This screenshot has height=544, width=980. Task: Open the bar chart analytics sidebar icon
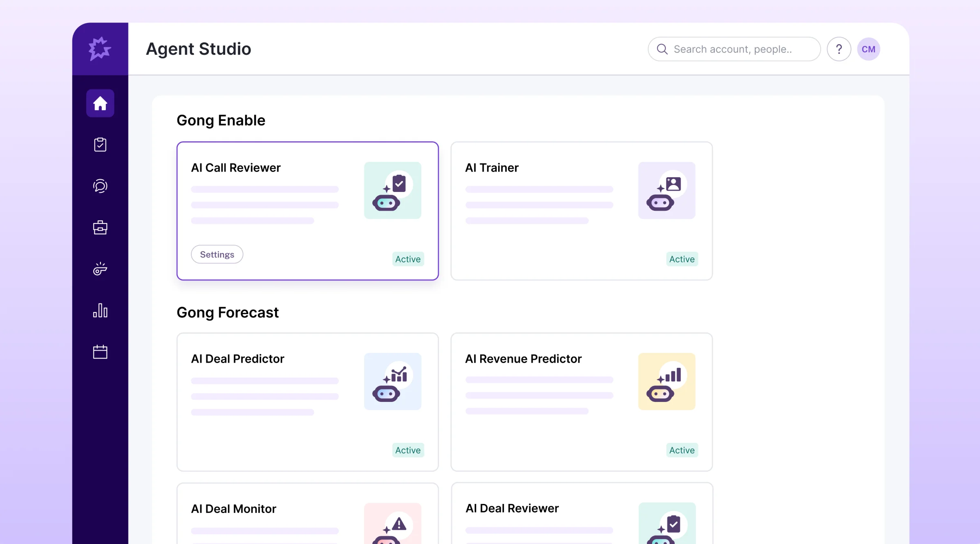pyautogui.click(x=100, y=310)
